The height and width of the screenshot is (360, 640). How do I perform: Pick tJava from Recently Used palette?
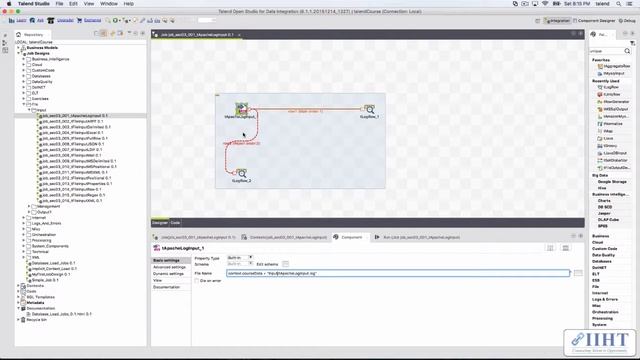point(605,138)
